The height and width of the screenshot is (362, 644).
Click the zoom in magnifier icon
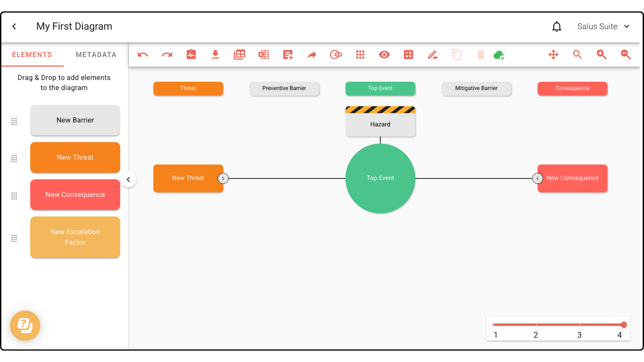tap(601, 55)
